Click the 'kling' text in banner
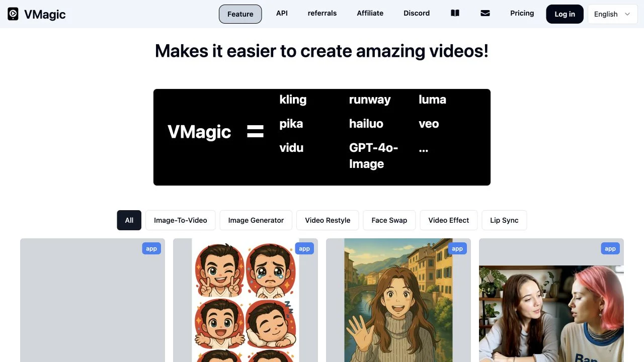Image resolution: width=644 pixels, height=362 pixels. [293, 100]
